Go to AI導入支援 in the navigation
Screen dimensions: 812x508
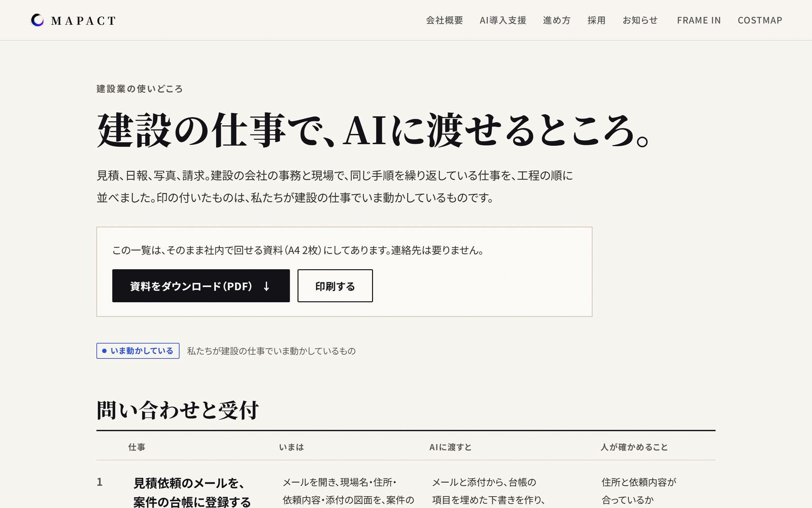(503, 20)
